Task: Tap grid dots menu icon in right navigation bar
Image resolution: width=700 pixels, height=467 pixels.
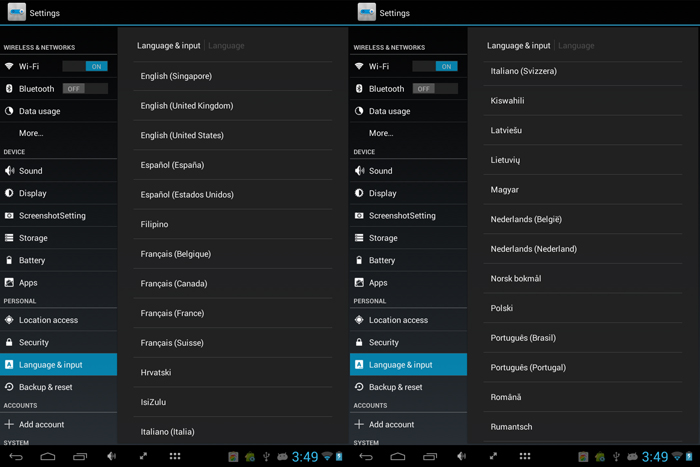Action: pos(525,456)
